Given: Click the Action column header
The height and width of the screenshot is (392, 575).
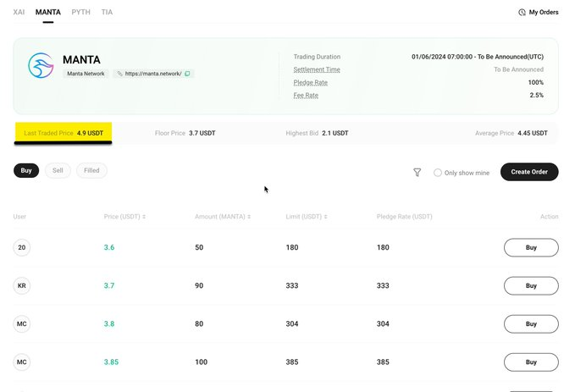Looking at the screenshot, I should tap(549, 217).
